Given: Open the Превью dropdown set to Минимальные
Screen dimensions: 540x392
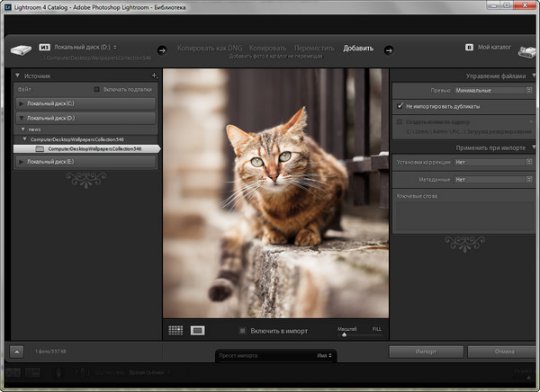Looking at the screenshot, I should (x=494, y=90).
